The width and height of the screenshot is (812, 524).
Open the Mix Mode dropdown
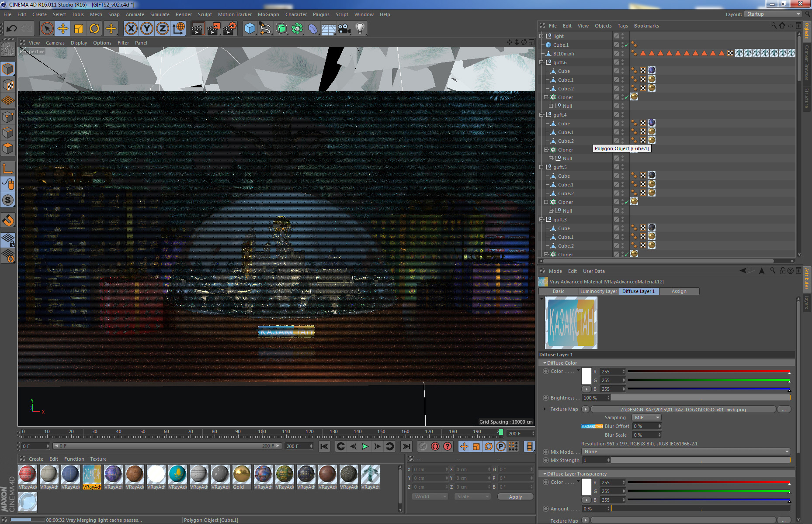point(686,452)
